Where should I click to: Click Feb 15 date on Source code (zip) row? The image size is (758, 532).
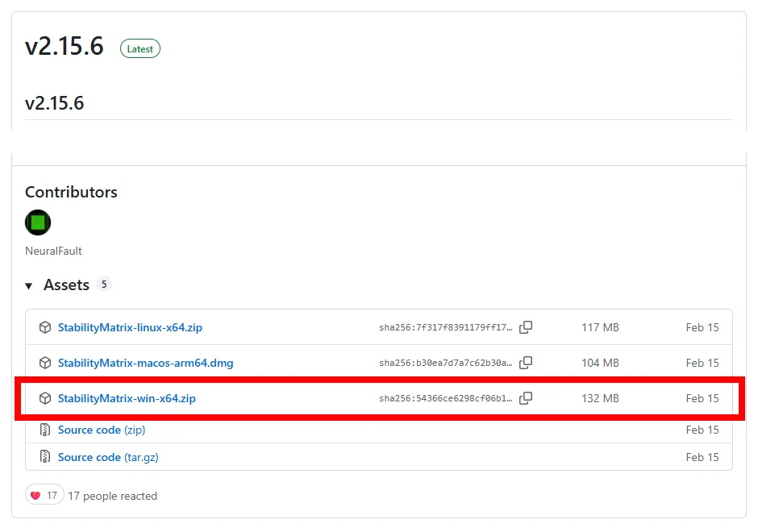(x=702, y=430)
